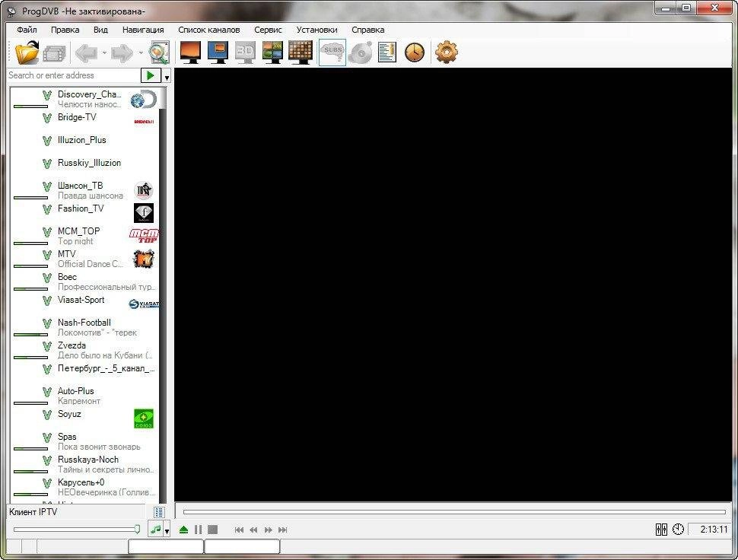Select the Боец channel
This screenshot has width=738, height=560.
84,282
